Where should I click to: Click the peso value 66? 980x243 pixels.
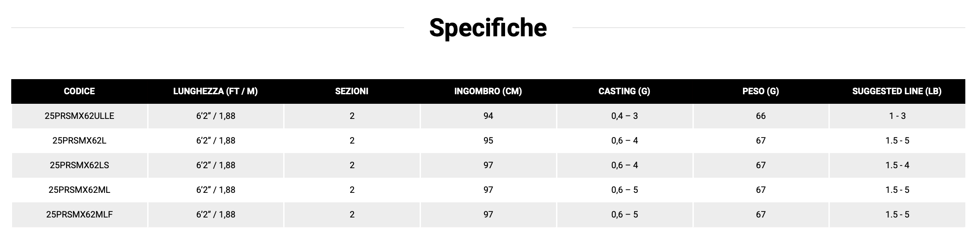coord(761,116)
